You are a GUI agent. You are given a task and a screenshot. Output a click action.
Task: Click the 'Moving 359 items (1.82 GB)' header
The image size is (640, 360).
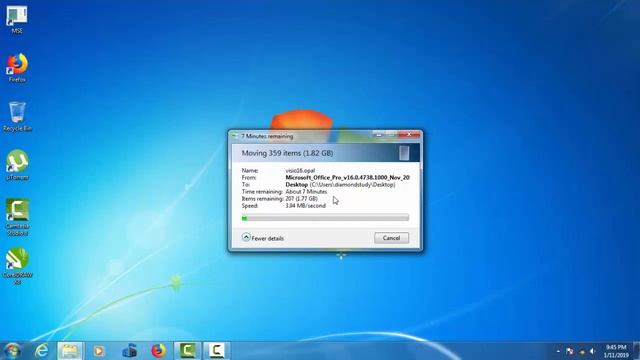[x=287, y=153]
